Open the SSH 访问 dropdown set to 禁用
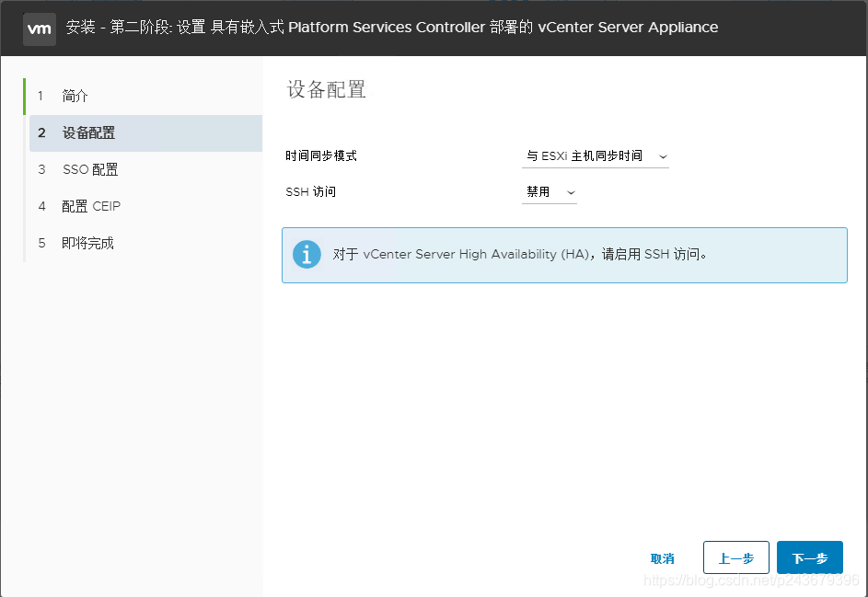868x597 pixels. 550,192
